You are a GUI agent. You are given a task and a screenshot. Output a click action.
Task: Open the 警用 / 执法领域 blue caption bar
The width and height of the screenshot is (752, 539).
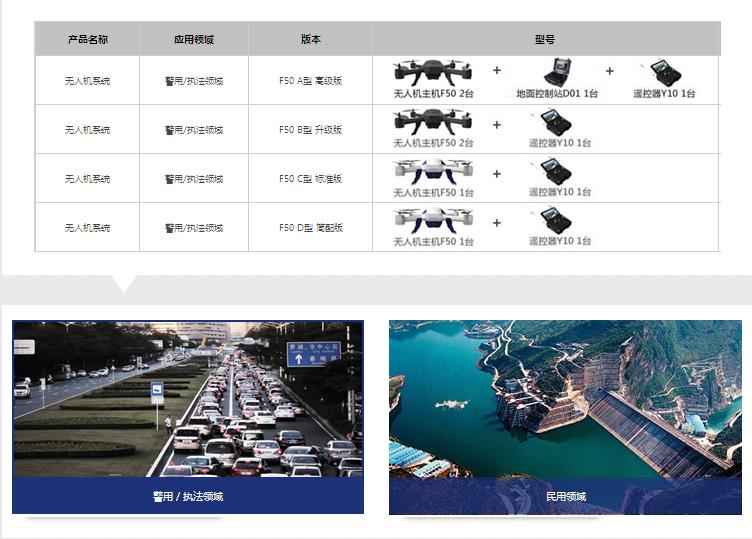(188, 496)
